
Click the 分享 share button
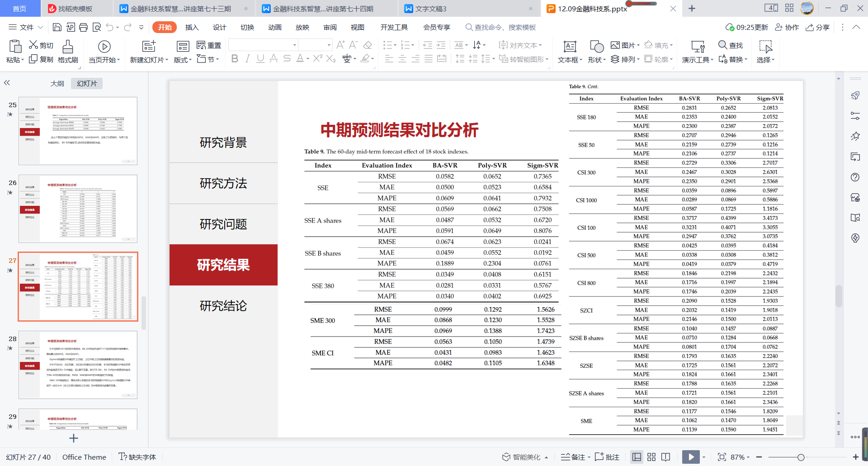818,27
